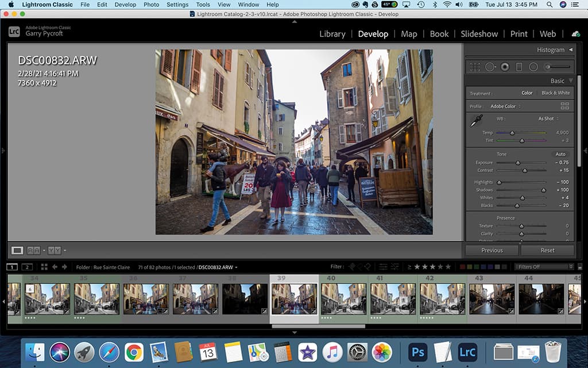Viewport: 588px width, 368px height.
Task: Open the Develop menu
Action: 125,5
